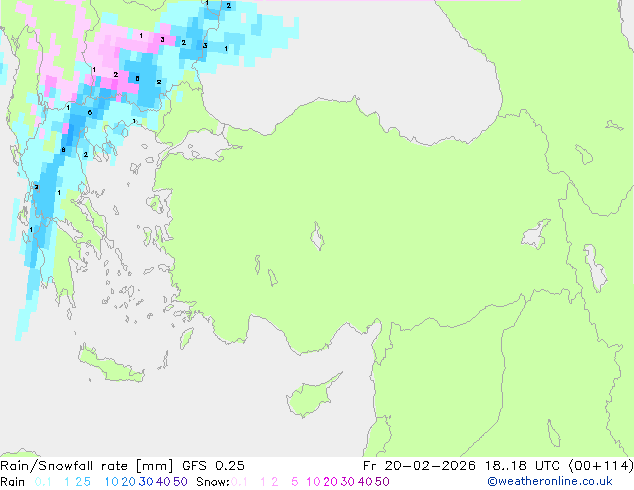Click the Snow legend value 20
Viewport: 634px width, 490px height.
tap(330, 482)
